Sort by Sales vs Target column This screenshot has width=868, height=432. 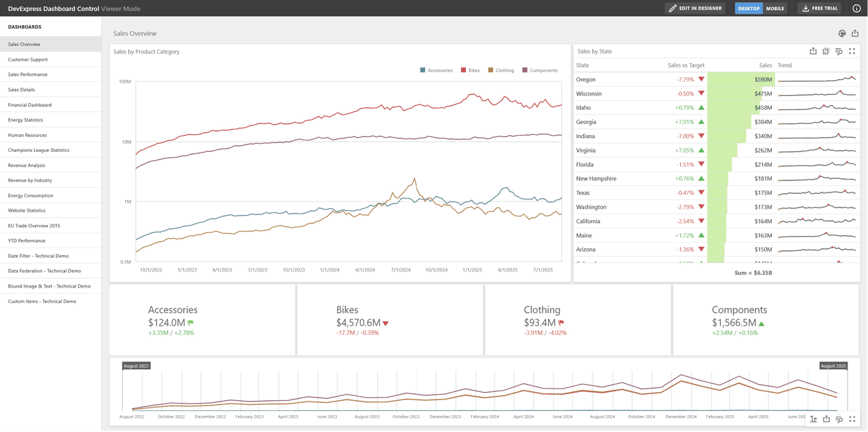point(686,66)
